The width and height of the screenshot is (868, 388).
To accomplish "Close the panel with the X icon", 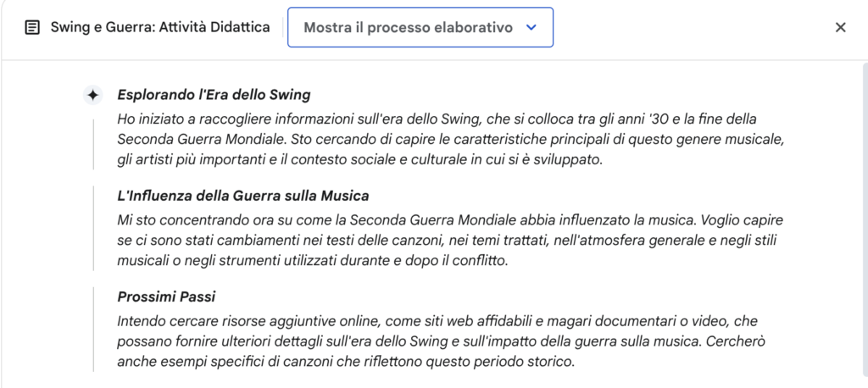I will (x=840, y=27).
